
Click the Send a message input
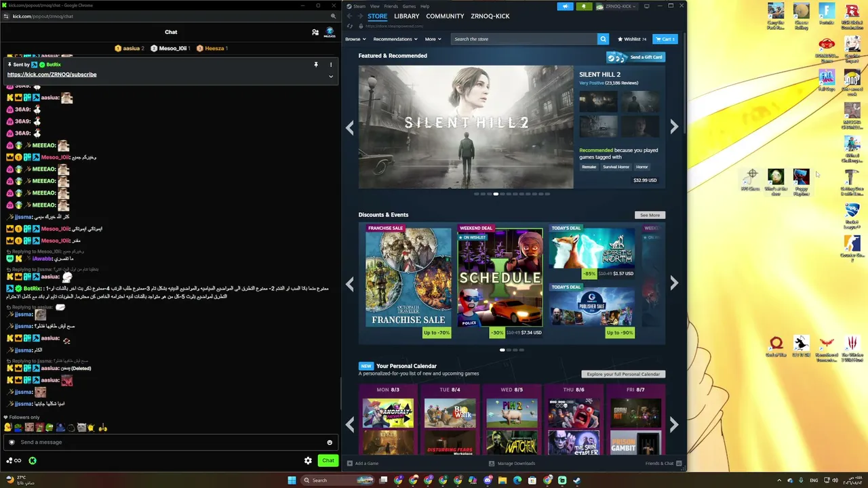tap(171, 443)
